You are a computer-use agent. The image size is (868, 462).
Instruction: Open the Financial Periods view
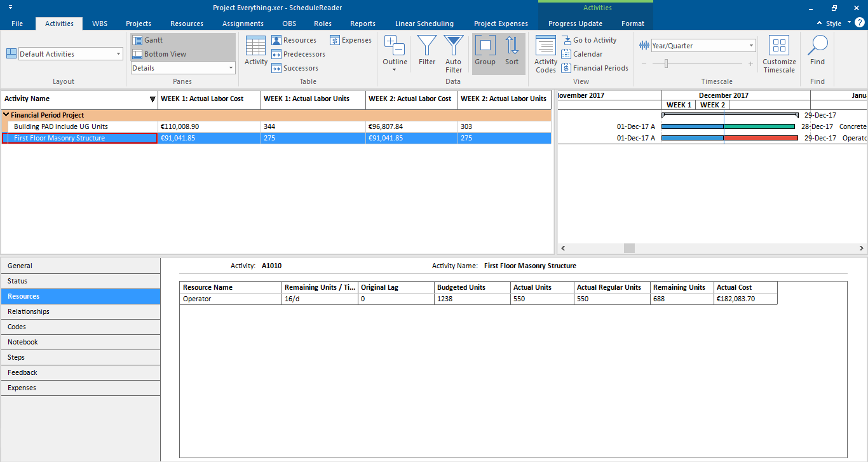595,68
